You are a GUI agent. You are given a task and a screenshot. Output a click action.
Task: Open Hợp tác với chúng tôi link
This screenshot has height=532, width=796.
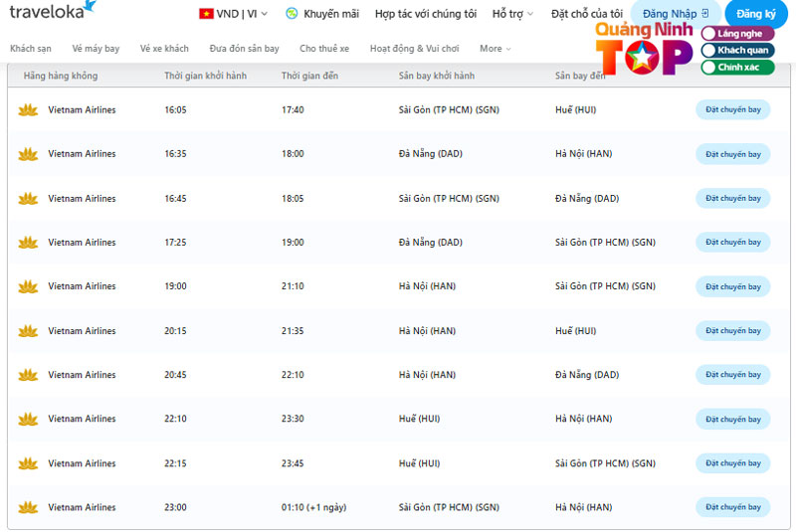[426, 14]
